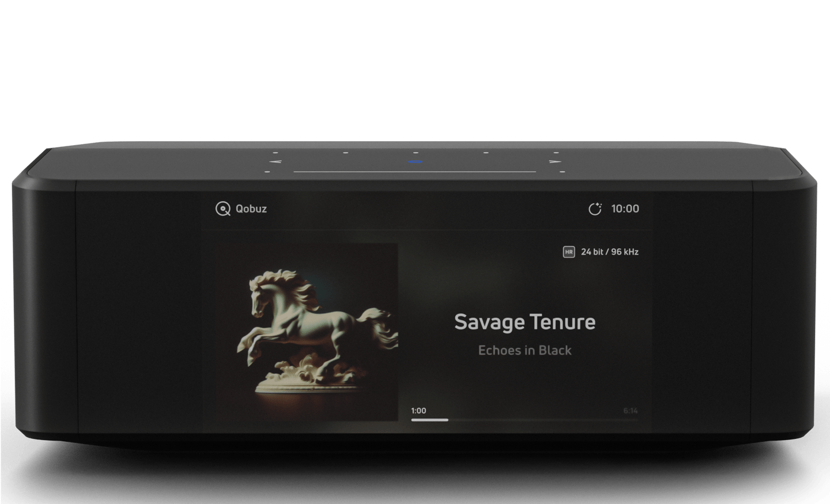Tap the 24 bit / 96 kHz quality text
Viewport: 830px width, 504px height.
[x=610, y=252]
